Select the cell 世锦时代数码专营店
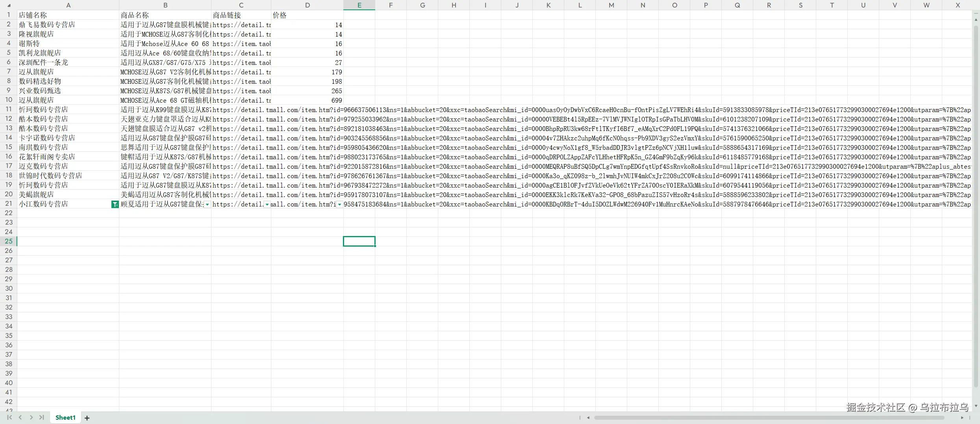This screenshot has height=424, width=980. (x=68, y=175)
